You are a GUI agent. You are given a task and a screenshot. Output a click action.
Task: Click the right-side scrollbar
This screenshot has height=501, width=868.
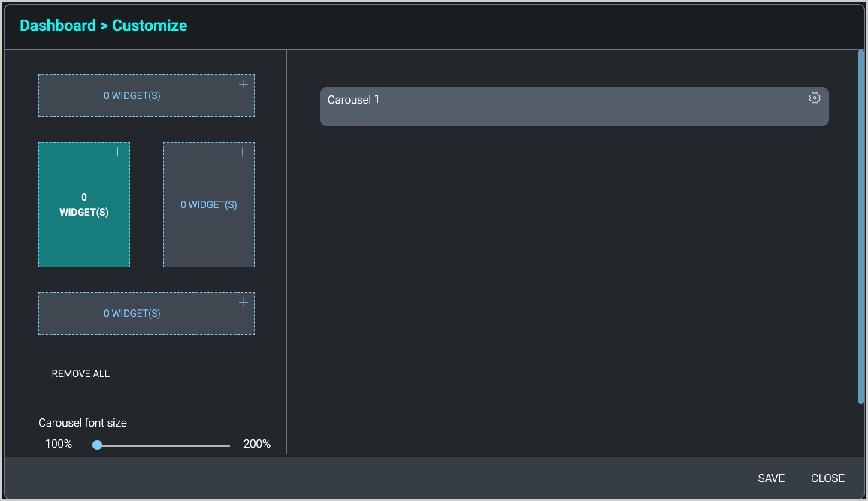(860, 225)
